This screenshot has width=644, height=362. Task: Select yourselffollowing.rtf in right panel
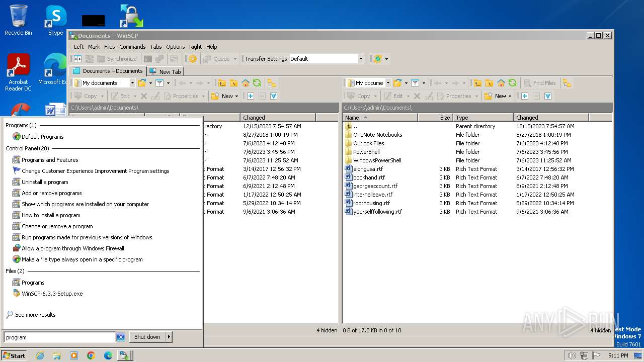377,212
